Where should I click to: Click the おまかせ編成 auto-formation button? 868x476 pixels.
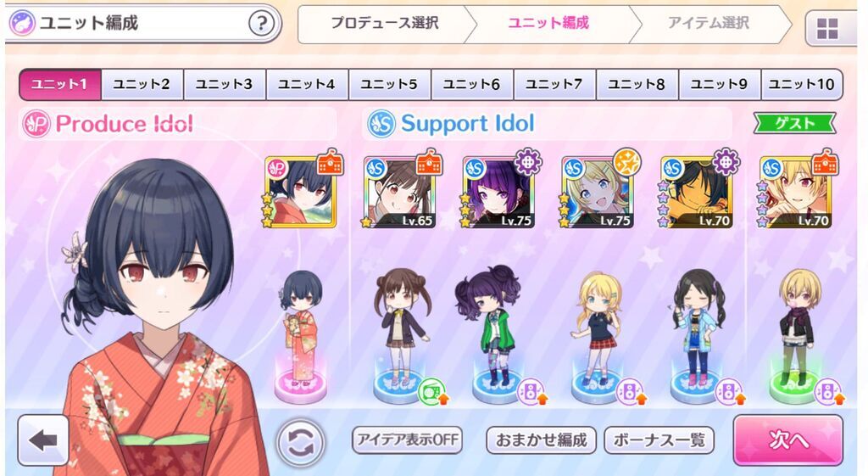[x=541, y=440]
